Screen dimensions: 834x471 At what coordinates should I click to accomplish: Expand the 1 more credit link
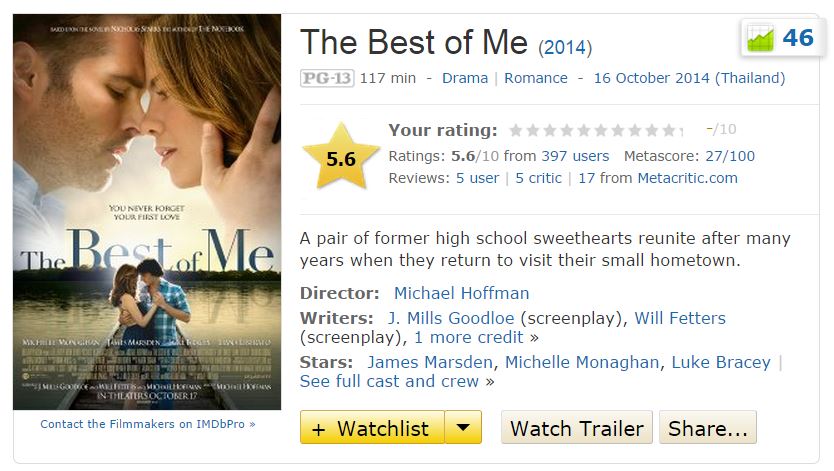(x=468, y=337)
